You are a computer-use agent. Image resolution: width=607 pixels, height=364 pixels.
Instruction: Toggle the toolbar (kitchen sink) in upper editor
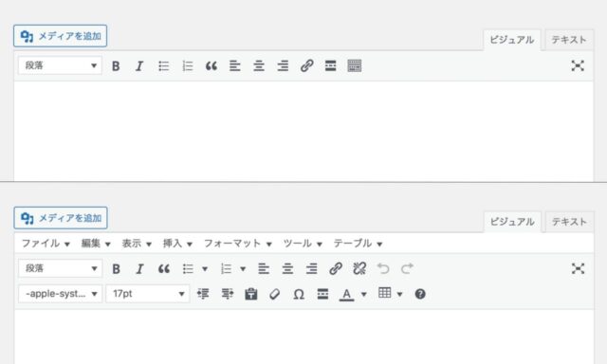coord(355,66)
